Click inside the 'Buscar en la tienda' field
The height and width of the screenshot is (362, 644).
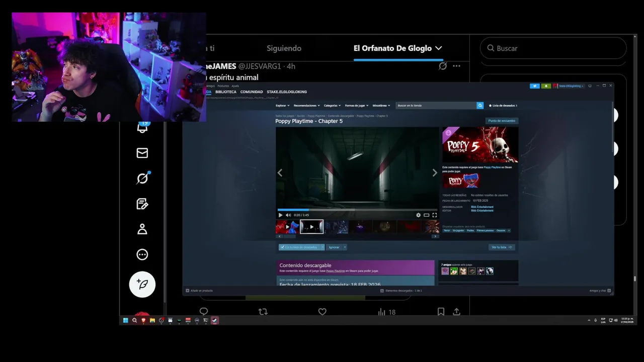click(436, 106)
